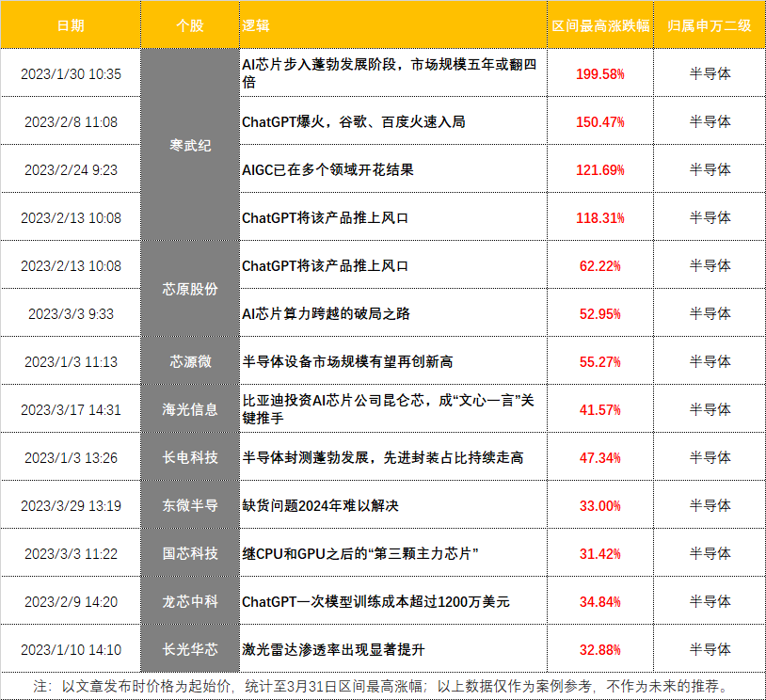
Task: Click the footnote starting with 注：以文章发布时价格
Action: click(x=382, y=686)
